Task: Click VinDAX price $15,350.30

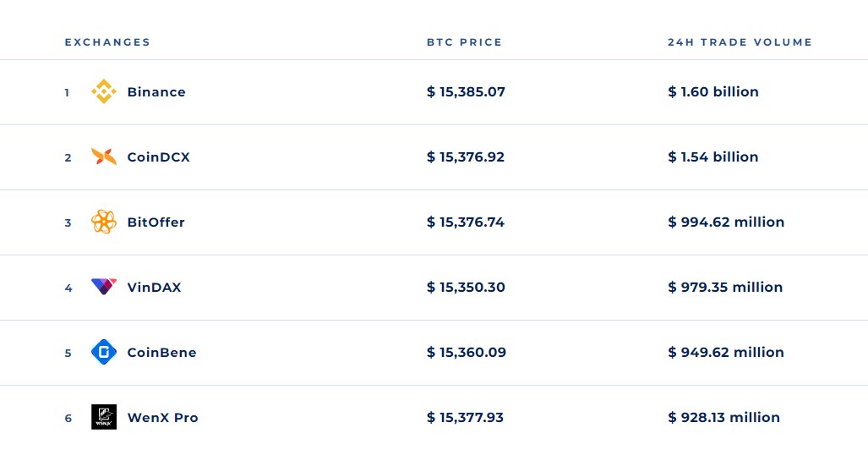Action: [466, 288]
